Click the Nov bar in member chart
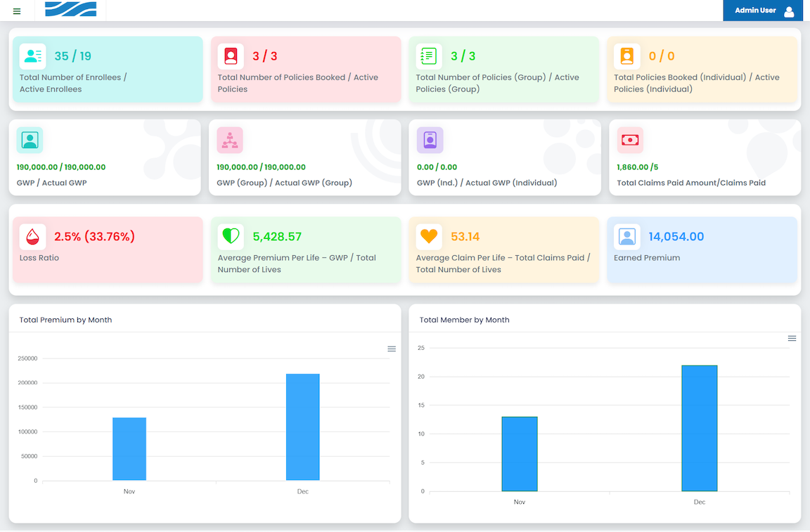This screenshot has width=810, height=532. tap(520, 454)
